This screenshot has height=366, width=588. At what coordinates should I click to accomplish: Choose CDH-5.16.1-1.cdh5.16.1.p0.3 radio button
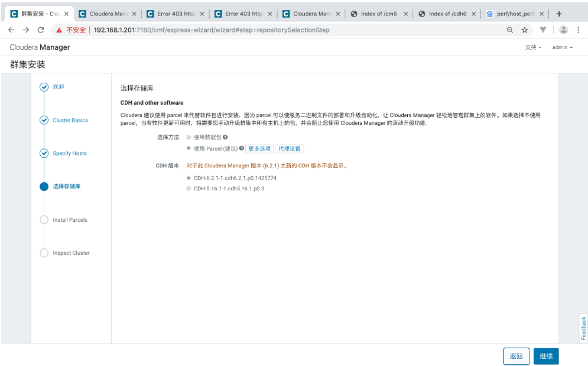click(x=189, y=189)
